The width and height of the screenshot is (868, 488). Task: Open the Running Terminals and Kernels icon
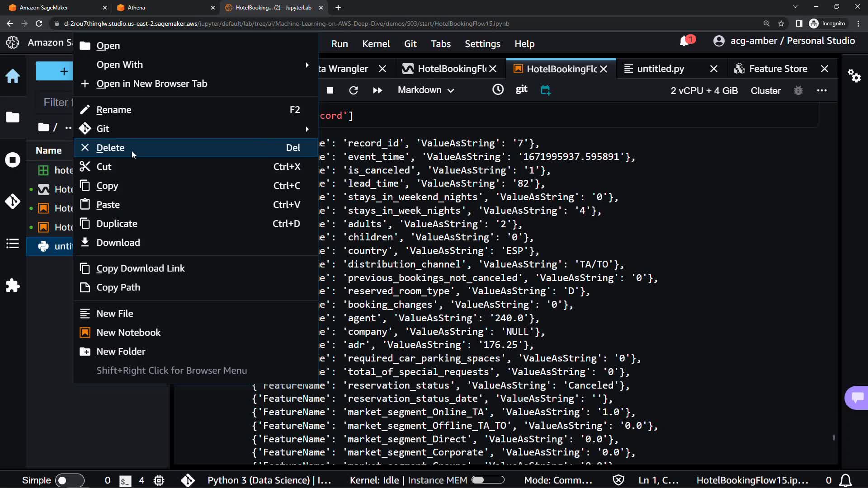point(13,160)
